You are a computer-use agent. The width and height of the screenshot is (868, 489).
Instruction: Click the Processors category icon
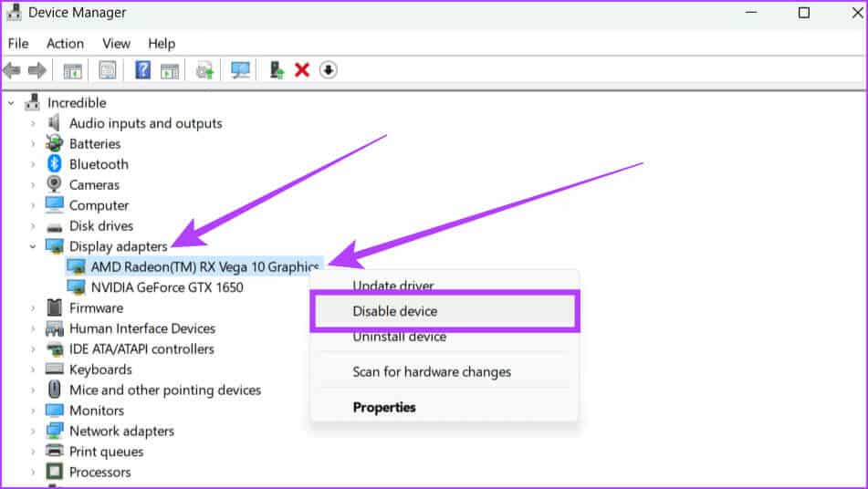click(x=54, y=472)
